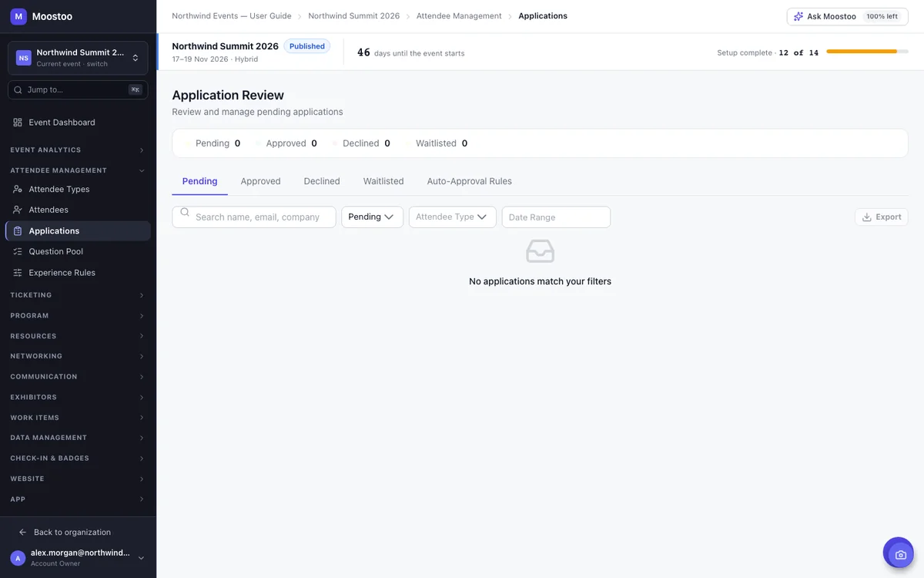Expand the Data Management section

coord(77,438)
